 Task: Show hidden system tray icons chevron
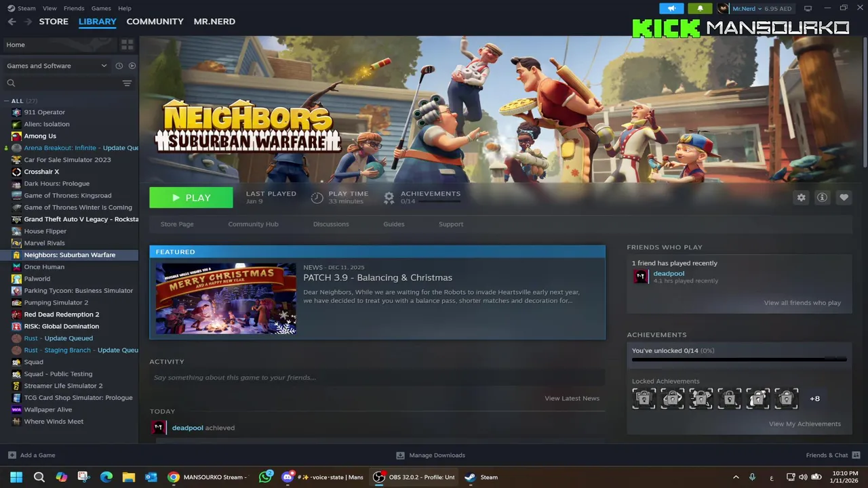(x=736, y=477)
